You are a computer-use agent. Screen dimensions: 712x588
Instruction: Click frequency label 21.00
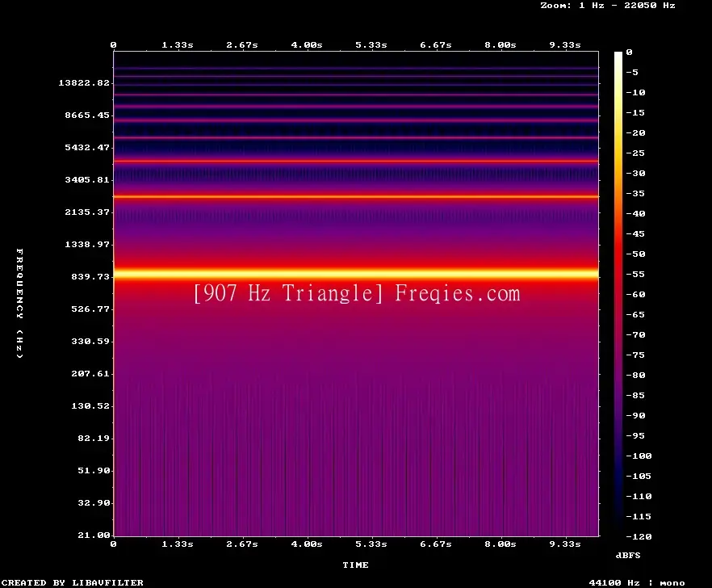94,535
